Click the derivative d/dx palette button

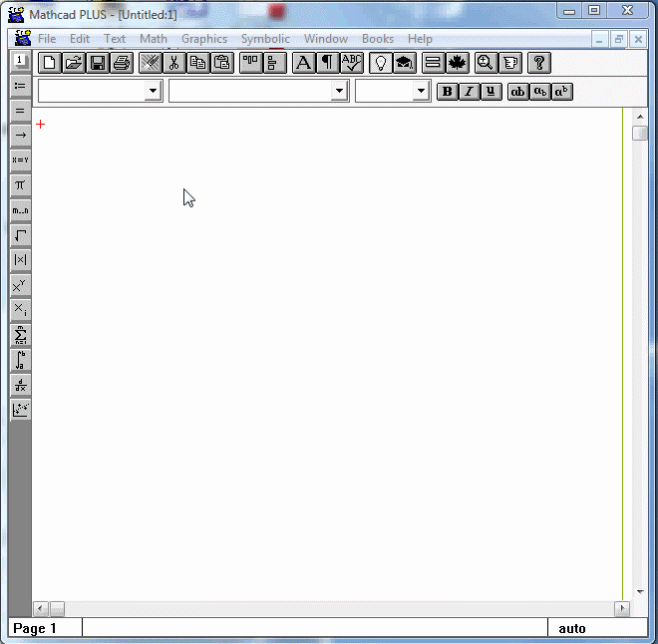[x=20, y=385]
